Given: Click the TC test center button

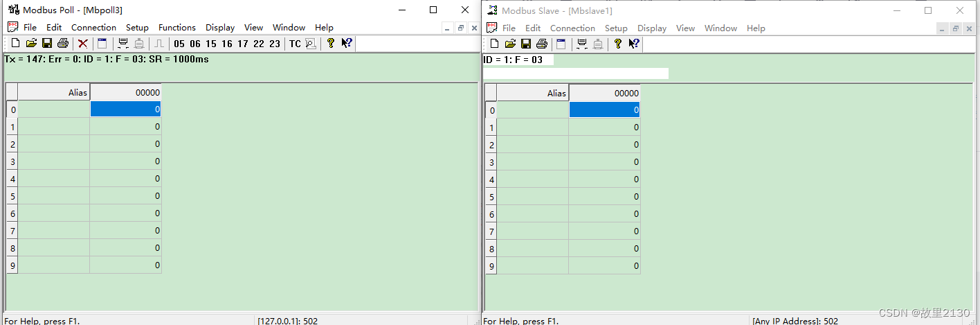Looking at the screenshot, I should coord(295,44).
